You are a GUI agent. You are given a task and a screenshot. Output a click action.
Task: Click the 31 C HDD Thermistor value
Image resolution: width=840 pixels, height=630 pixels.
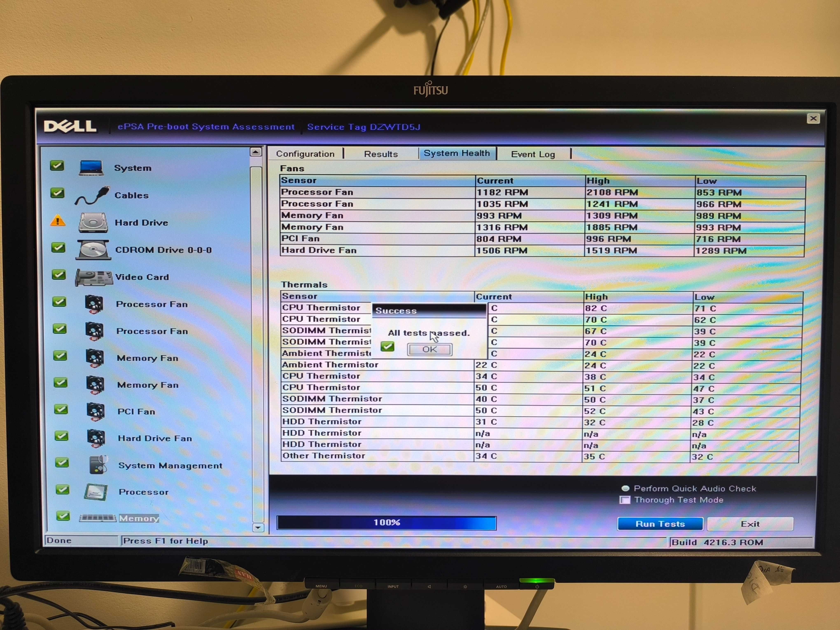(x=486, y=421)
